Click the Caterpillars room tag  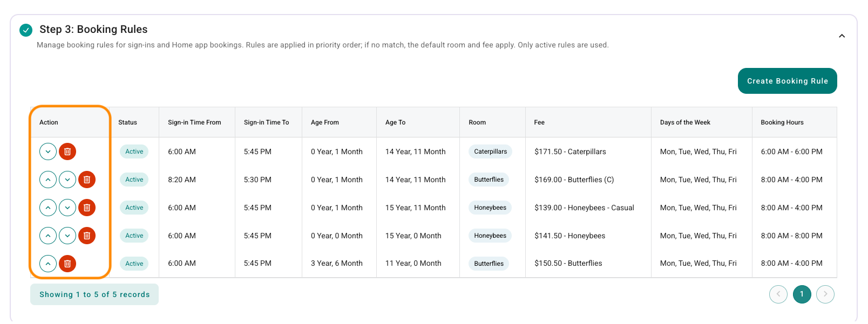[490, 151]
